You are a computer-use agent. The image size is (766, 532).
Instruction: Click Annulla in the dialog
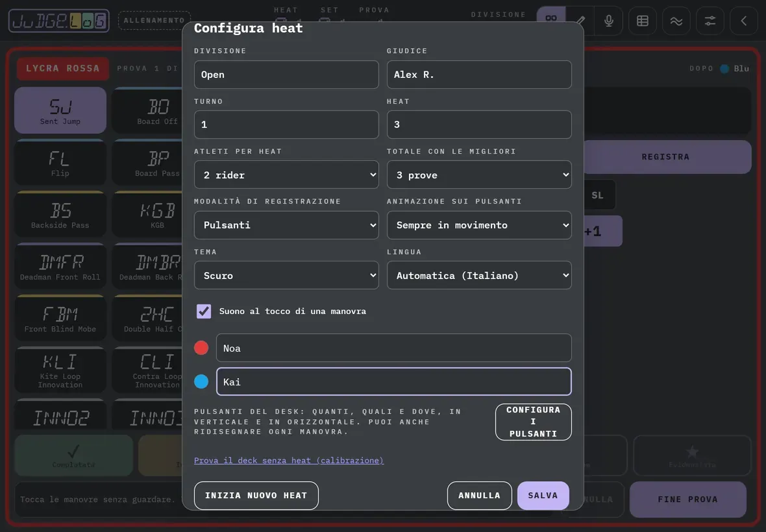pyautogui.click(x=479, y=496)
